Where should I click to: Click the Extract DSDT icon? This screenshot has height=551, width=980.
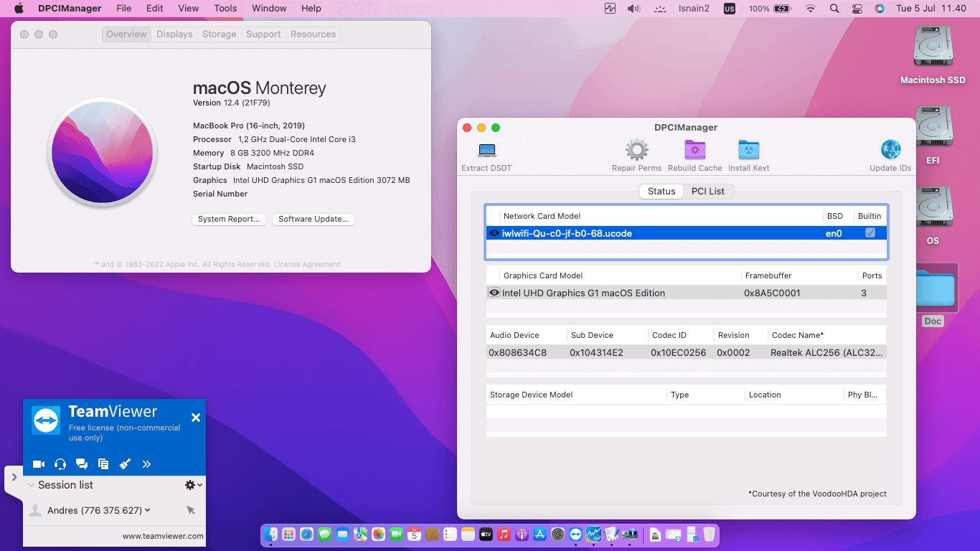[486, 151]
